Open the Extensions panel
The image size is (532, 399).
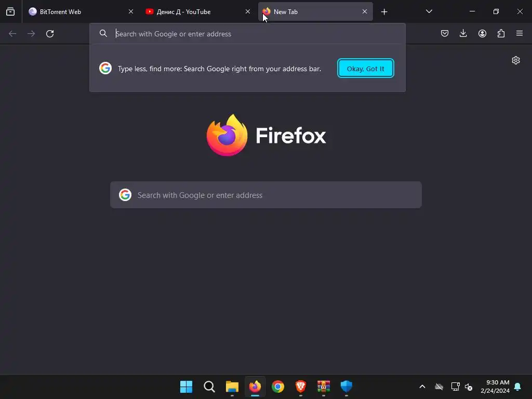(501, 33)
